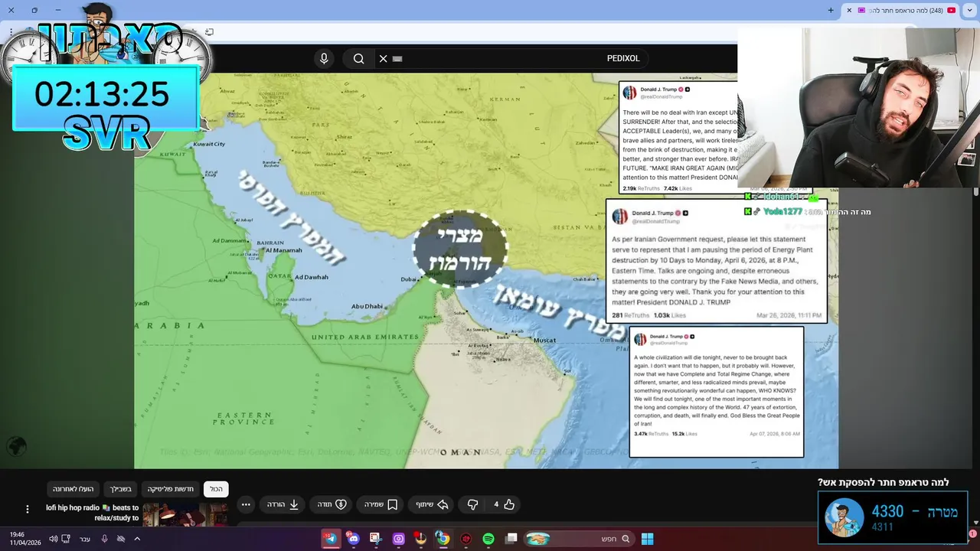Open lofi hip hop radio video title

pyautogui.click(x=92, y=513)
